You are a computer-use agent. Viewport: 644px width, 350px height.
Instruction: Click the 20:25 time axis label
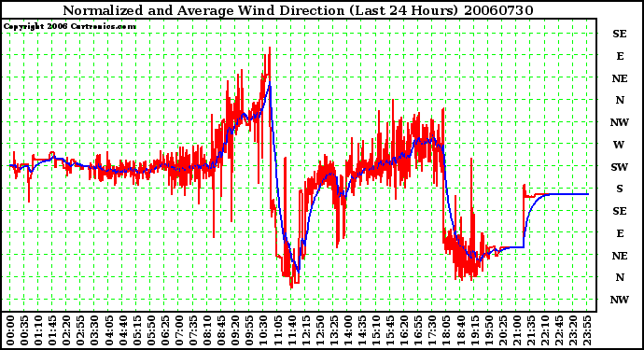coord(502,330)
